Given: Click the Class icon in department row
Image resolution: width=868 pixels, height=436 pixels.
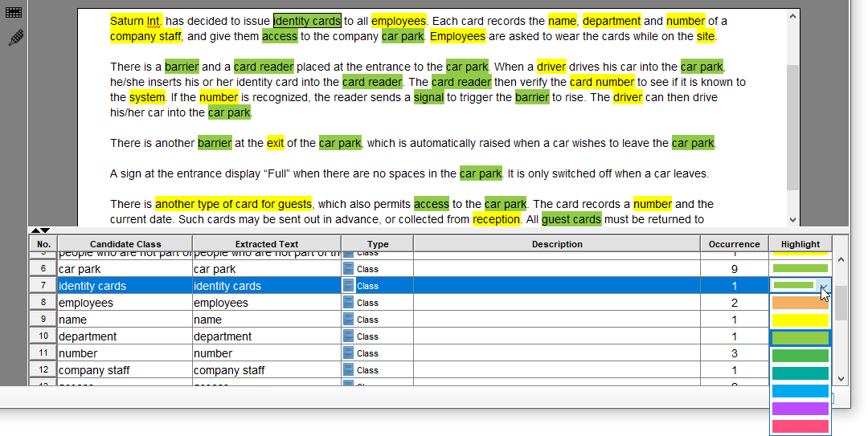Looking at the screenshot, I should 348,336.
